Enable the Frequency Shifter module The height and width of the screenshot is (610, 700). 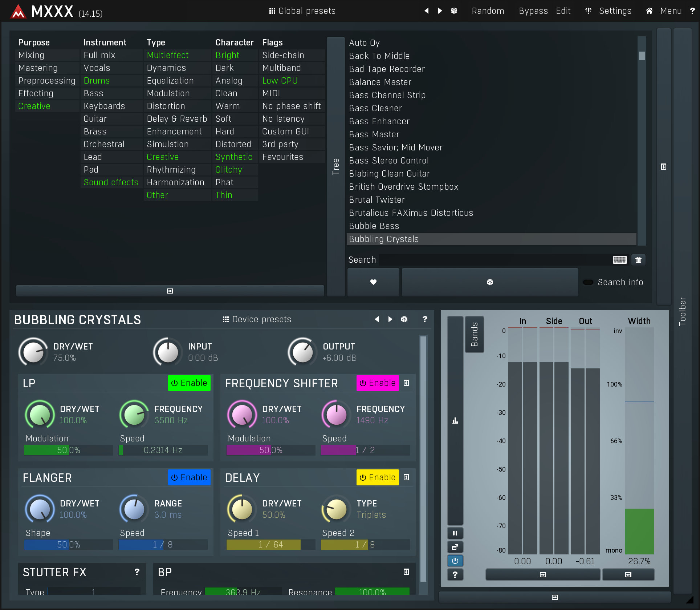(x=377, y=383)
